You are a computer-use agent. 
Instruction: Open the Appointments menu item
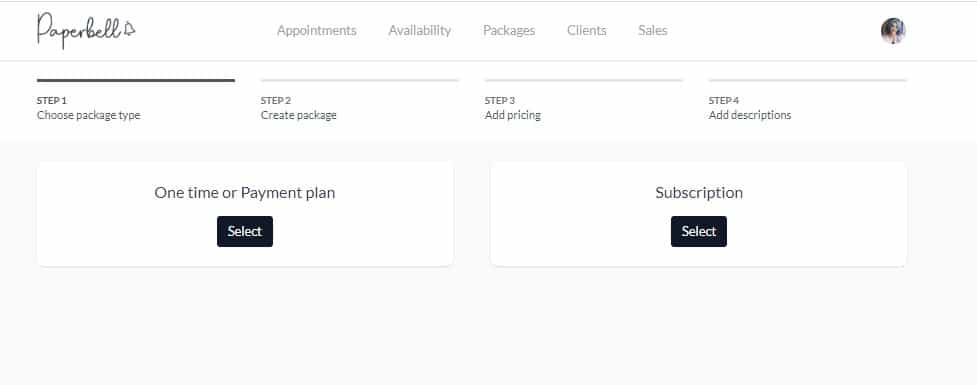(317, 30)
